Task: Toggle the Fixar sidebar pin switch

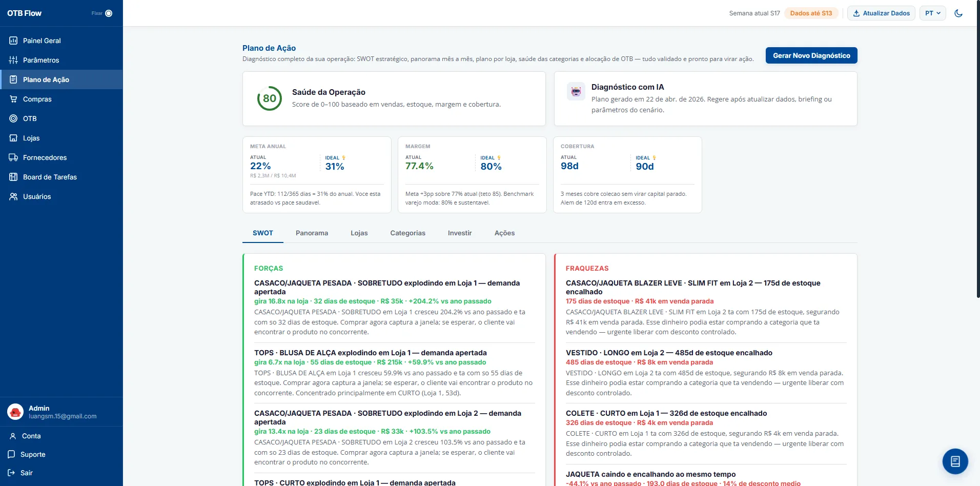Action: (x=109, y=13)
